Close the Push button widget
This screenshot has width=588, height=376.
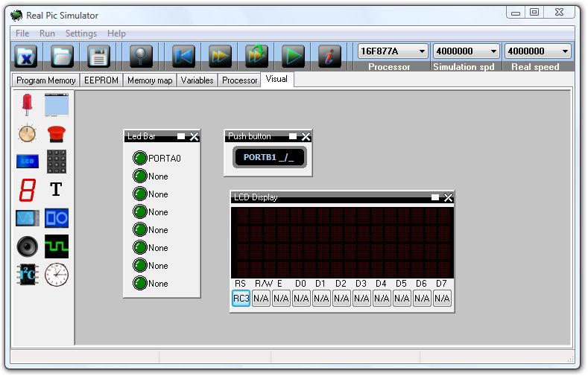pos(306,137)
